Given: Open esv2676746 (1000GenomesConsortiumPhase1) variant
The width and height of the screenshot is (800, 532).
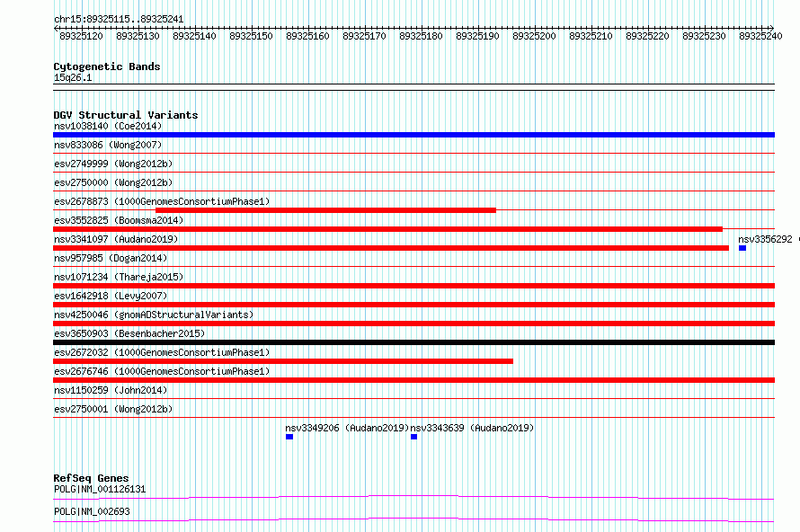Looking at the screenshot, I should [x=162, y=371].
